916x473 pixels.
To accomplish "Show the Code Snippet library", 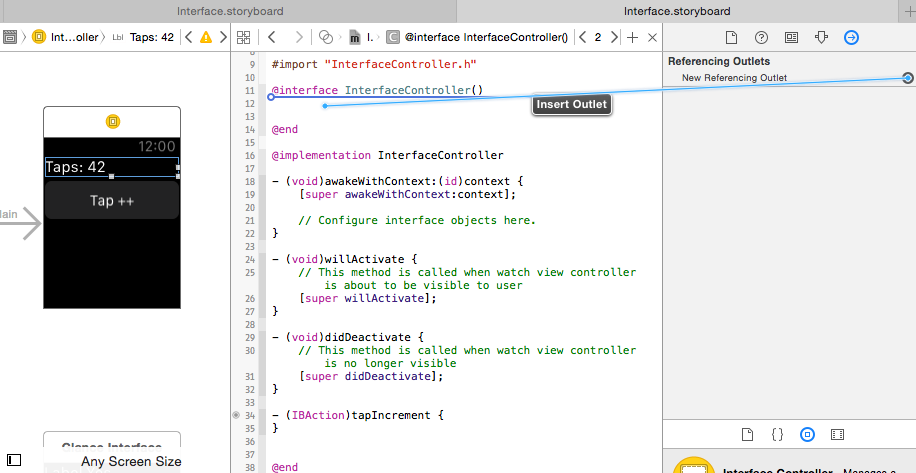I will (x=777, y=434).
